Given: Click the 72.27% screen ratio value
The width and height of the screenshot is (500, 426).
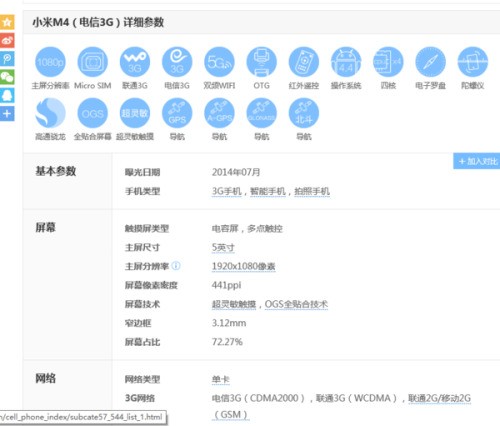Looking at the screenshot, I should tap(227, 342).
